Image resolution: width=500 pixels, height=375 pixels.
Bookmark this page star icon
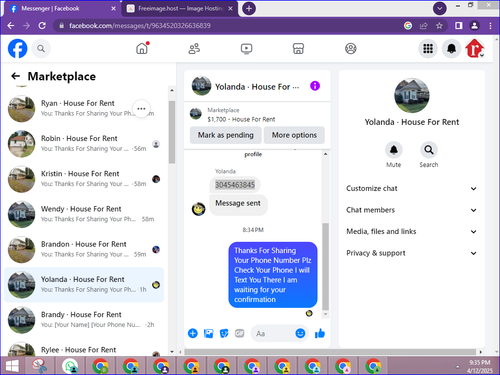point(439,26)
